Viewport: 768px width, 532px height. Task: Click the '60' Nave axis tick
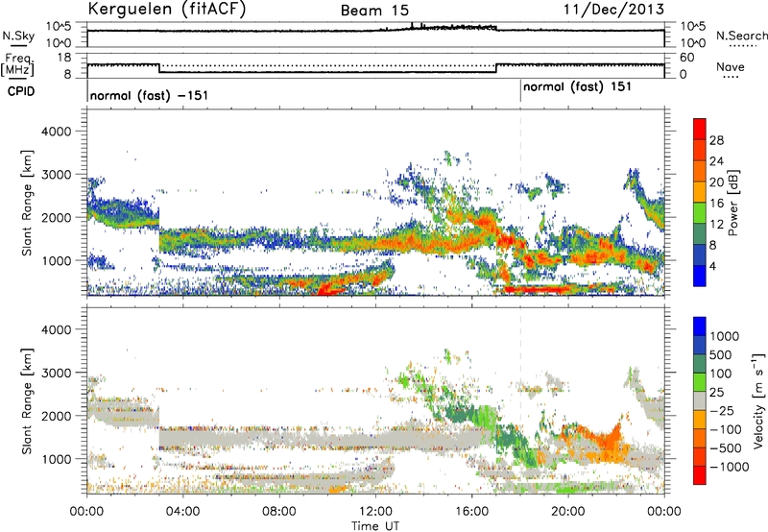coord(687,58)
